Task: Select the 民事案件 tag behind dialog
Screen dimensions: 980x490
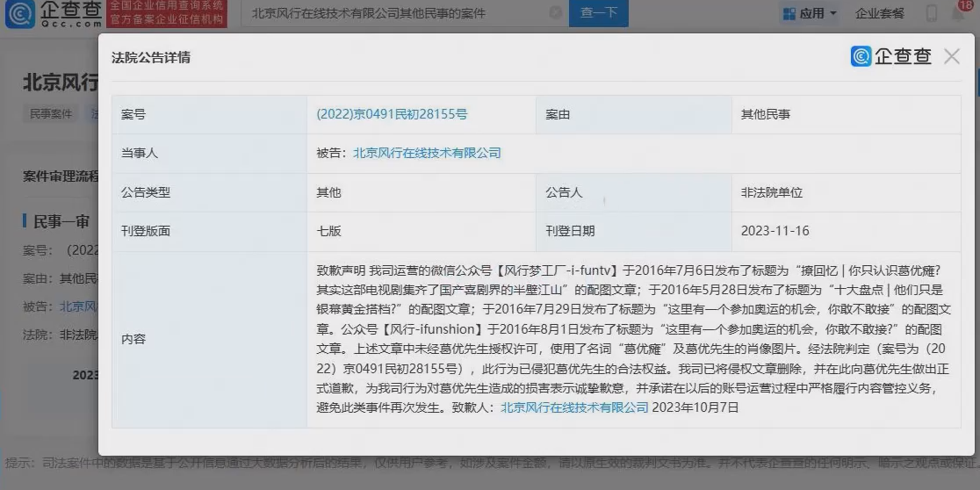Action: click(x=52, y=114)
